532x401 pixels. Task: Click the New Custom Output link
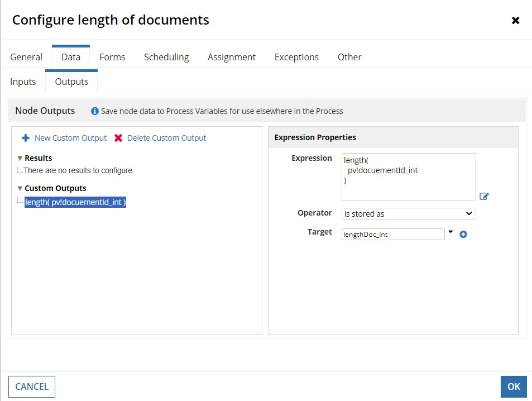coord(70,138)
